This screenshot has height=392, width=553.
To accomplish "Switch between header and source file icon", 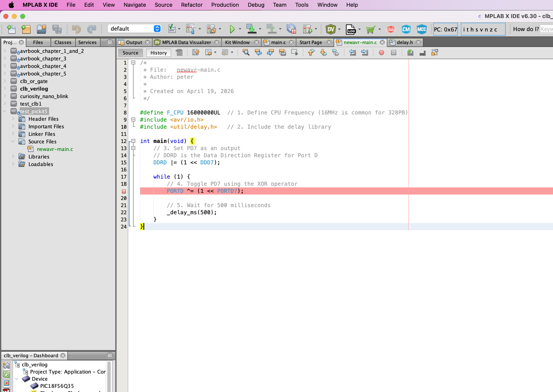I will [x=435, y=52].
